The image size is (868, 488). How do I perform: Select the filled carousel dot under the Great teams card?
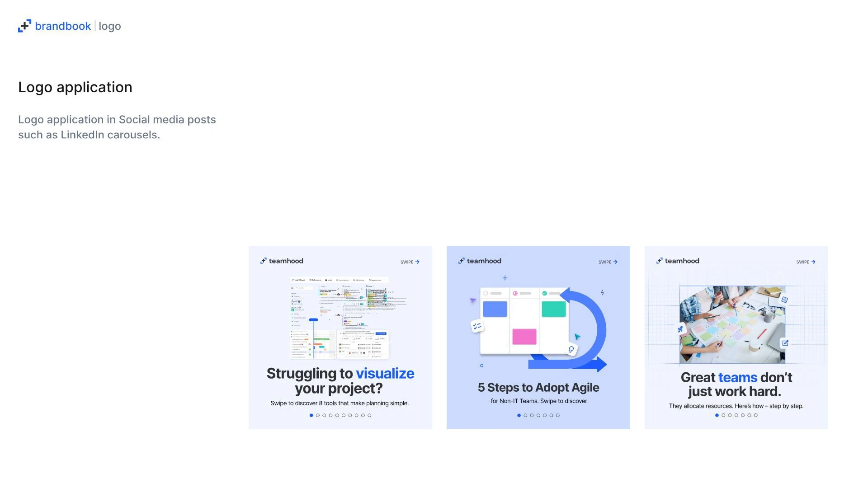pos(717,415)
